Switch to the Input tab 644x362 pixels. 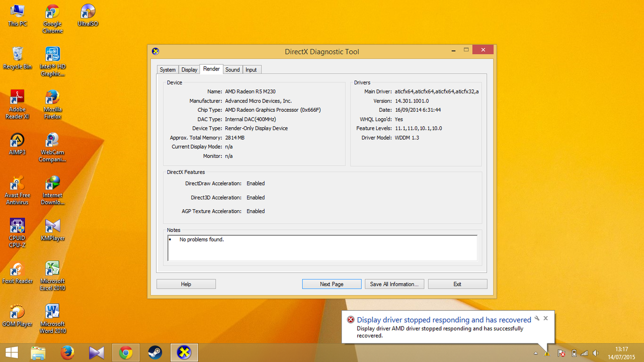point(251,70)
